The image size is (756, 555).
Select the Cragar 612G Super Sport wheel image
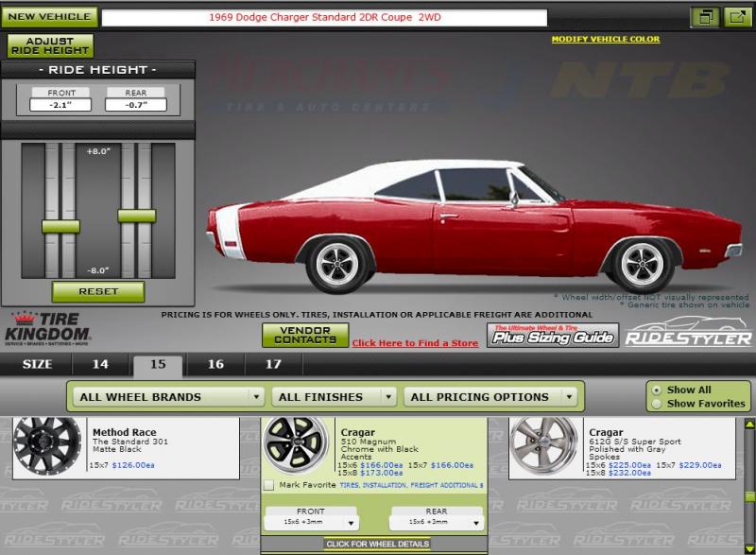pos(544,446)
